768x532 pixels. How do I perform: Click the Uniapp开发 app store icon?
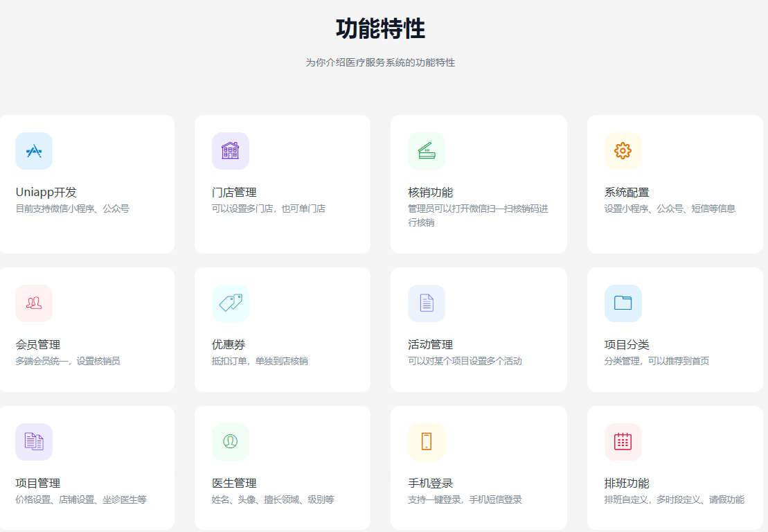coord(34,151)
